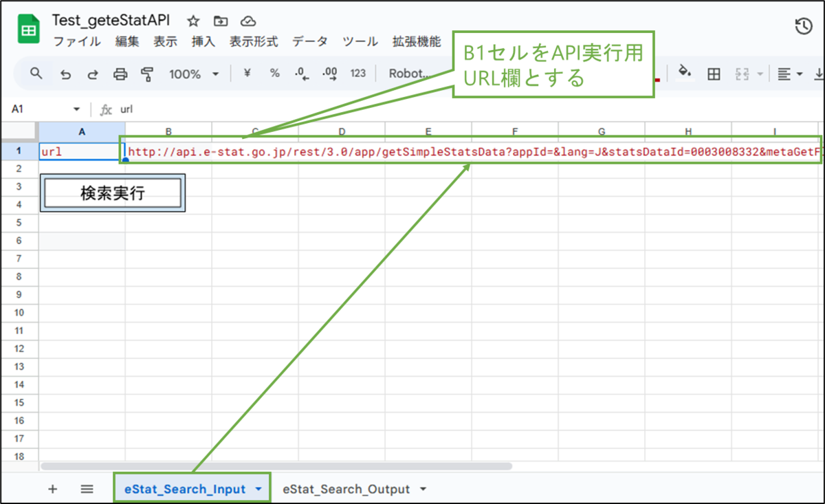Format as percent

pyautogui.click(x=274, y=74)
